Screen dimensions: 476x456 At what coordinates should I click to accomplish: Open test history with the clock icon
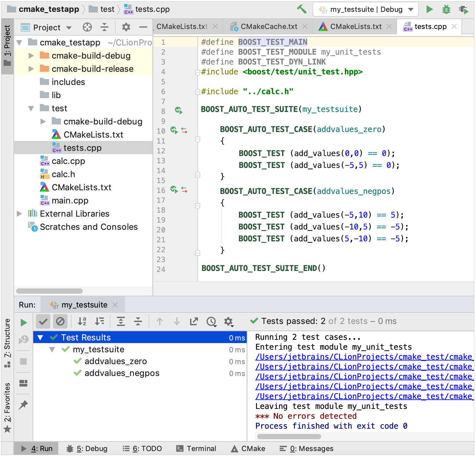211,322
